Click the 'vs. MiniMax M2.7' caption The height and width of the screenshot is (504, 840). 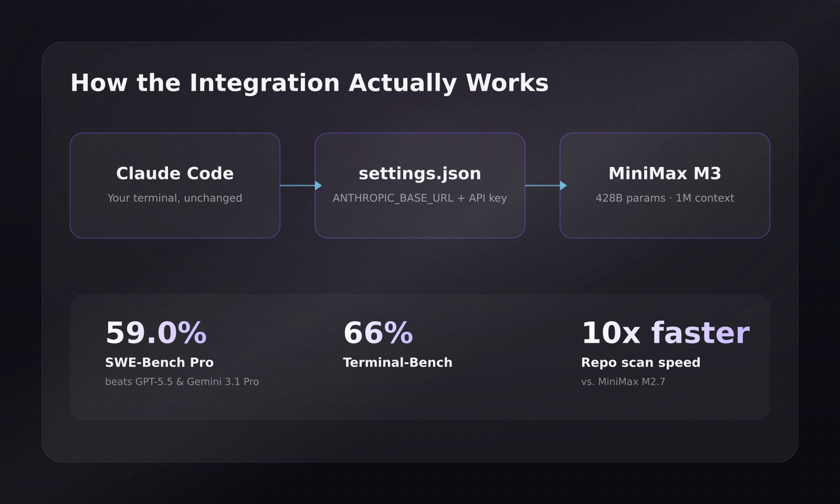[x=623, y=382]
